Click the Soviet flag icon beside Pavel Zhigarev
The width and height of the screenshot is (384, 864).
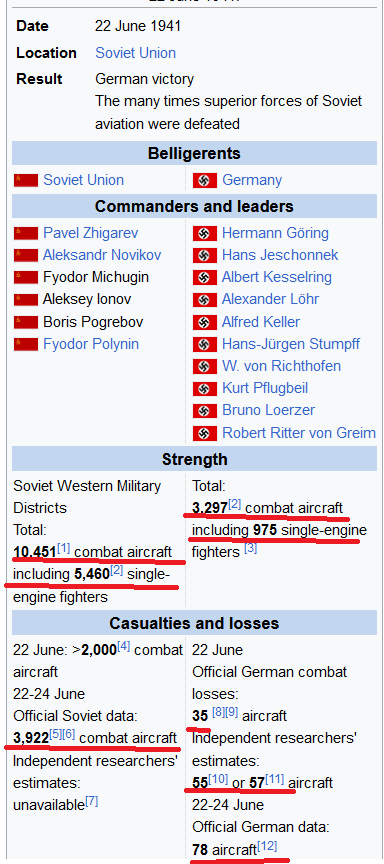click(x=26, y=234)
